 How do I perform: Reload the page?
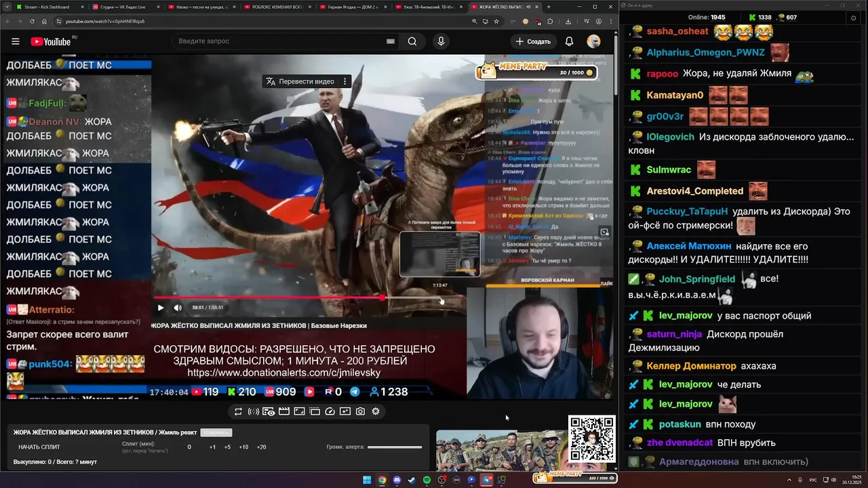click(31, 21)
